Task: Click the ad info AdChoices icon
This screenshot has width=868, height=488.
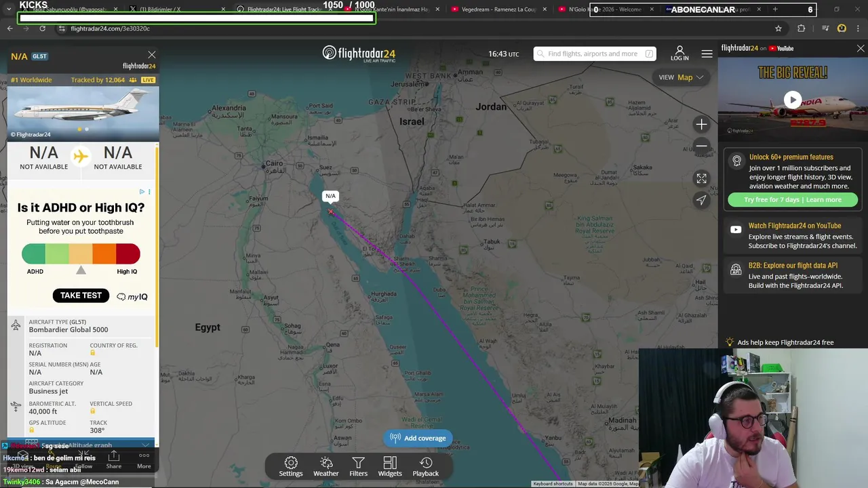Action: tap(142, 192)
